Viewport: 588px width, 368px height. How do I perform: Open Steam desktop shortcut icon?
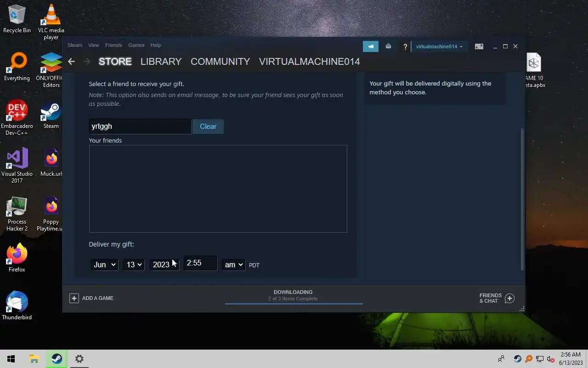coord(51,115)
